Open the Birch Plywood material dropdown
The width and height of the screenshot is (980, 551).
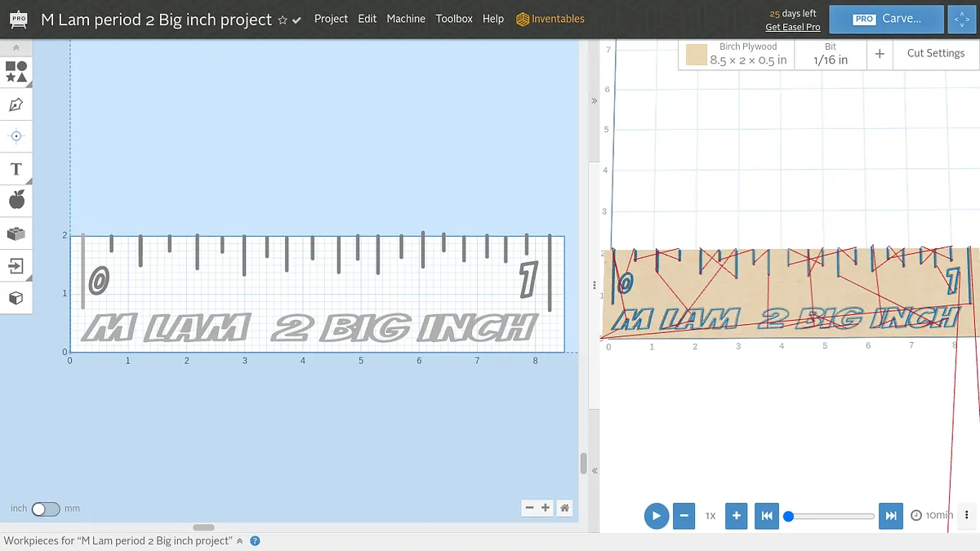[737, 55]
